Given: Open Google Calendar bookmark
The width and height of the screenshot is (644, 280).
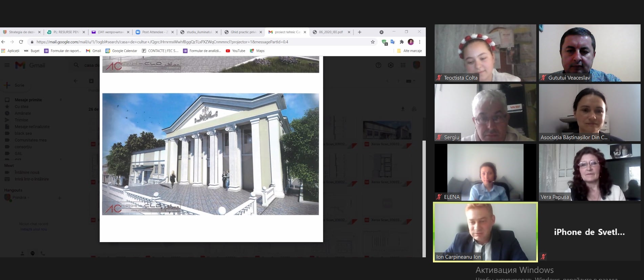Looking at the screenshot, I should click(121, 51).
